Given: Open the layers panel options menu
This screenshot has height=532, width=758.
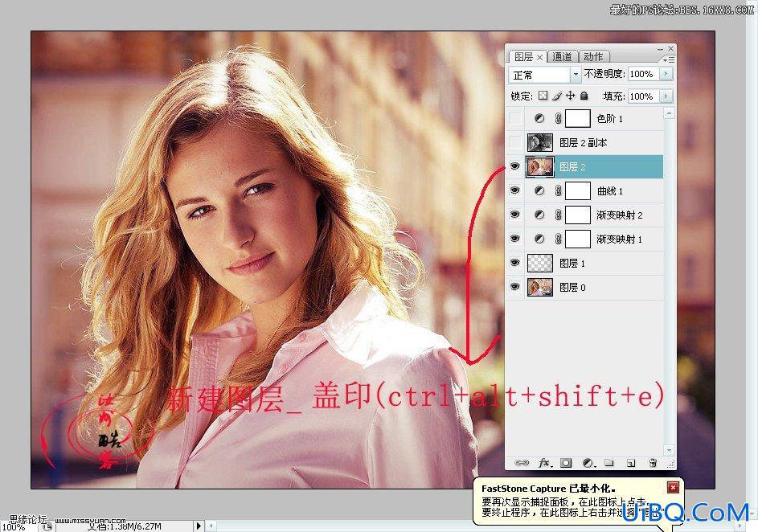Looking at the screenshot, I should (669, 59).
